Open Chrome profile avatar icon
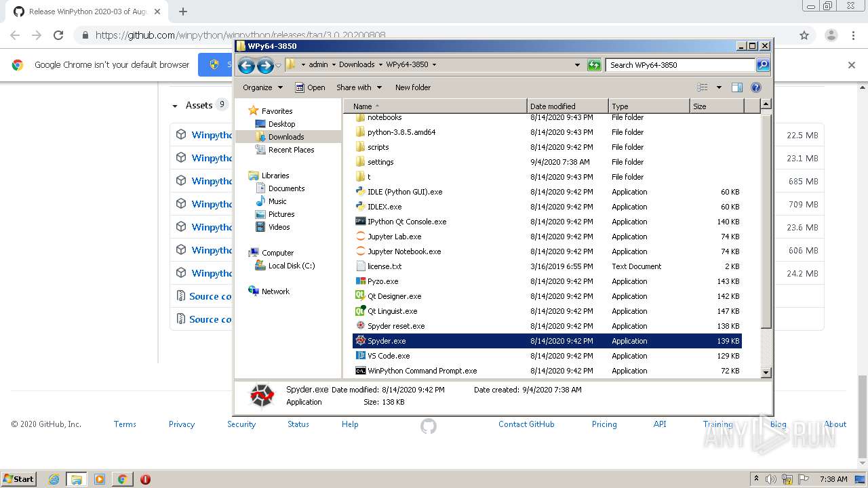The height and width of the screenshot is (488, 868). (x=831, y=35)
